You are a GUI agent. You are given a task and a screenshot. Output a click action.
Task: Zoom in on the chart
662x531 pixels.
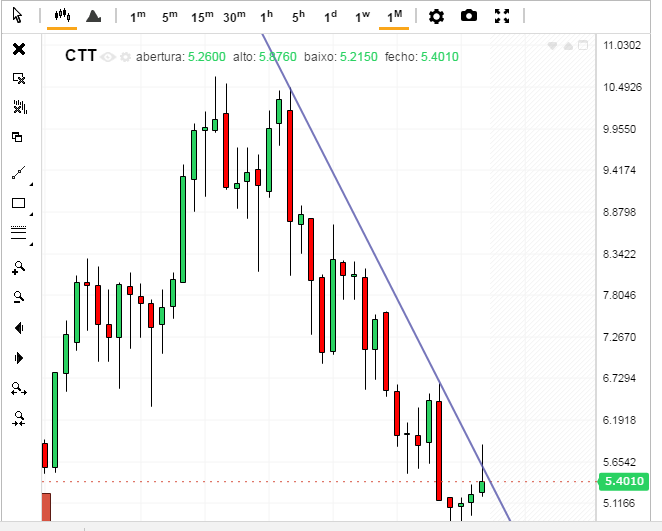tap(19, 268)
